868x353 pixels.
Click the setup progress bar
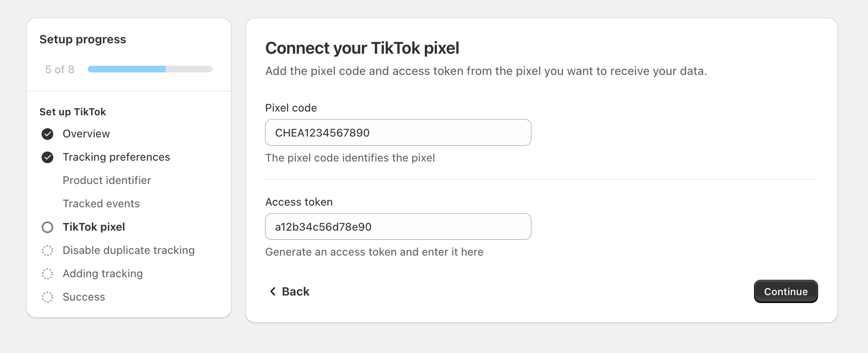pyautogui.click(x=150, y=69)
